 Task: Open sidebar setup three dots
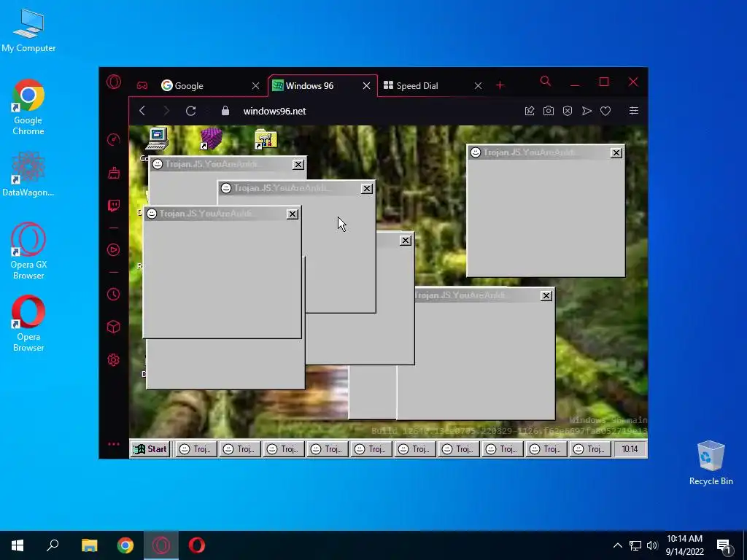click(x=113, y=444)
